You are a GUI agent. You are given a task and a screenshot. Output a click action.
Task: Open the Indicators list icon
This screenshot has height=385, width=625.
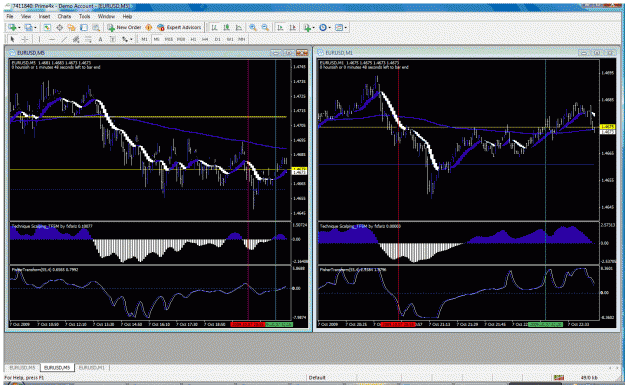pyautogui.click(x=307, y=28)
